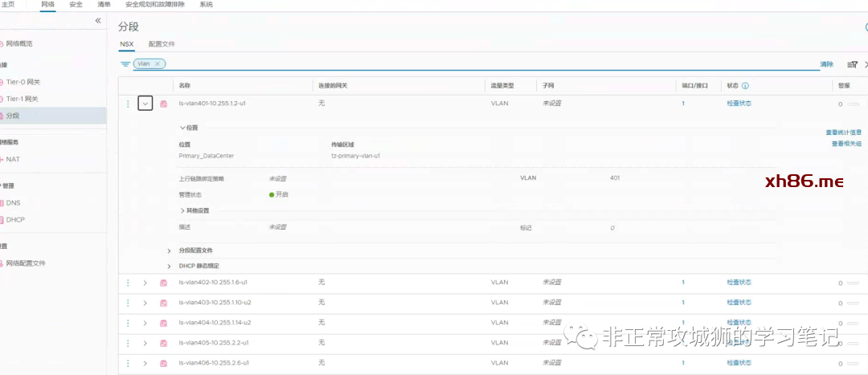Open actions menu for ls-vlan403-10.255.1.10-u2
The image size is (868, 375).
point(127,303)
